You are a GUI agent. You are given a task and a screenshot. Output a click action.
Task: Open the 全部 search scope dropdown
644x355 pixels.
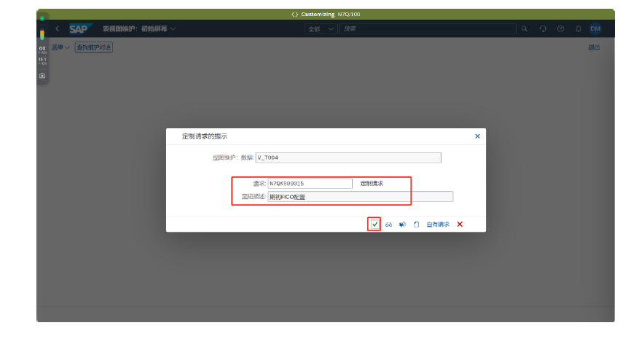(x=321, y=28)
